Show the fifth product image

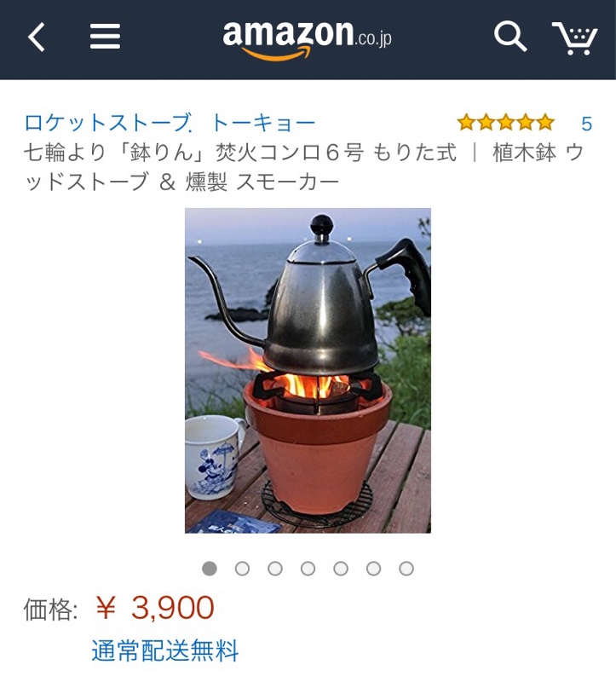click(x=341, y=569)
